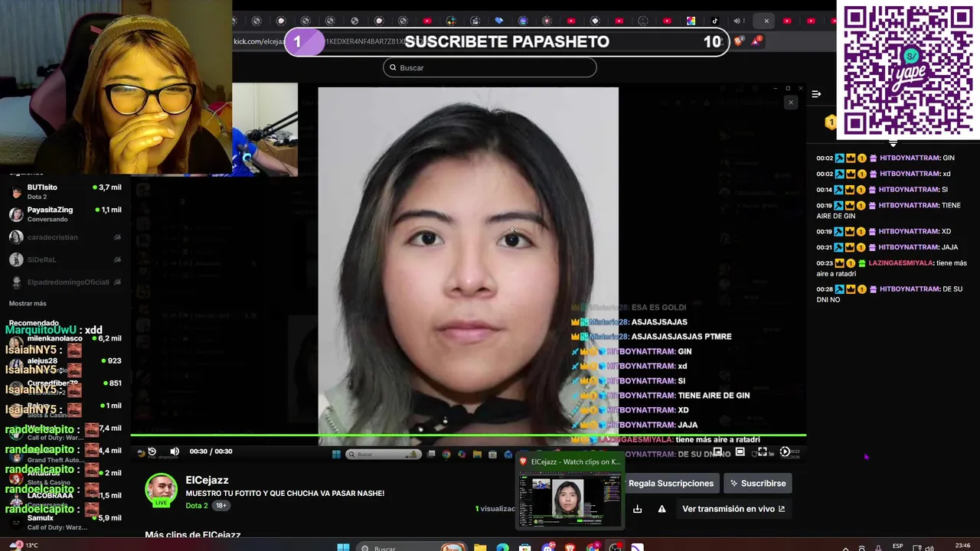The width and height of the screenshot is (980, 551).
Task: Click the clip progress bar
Action: [468, 435]
